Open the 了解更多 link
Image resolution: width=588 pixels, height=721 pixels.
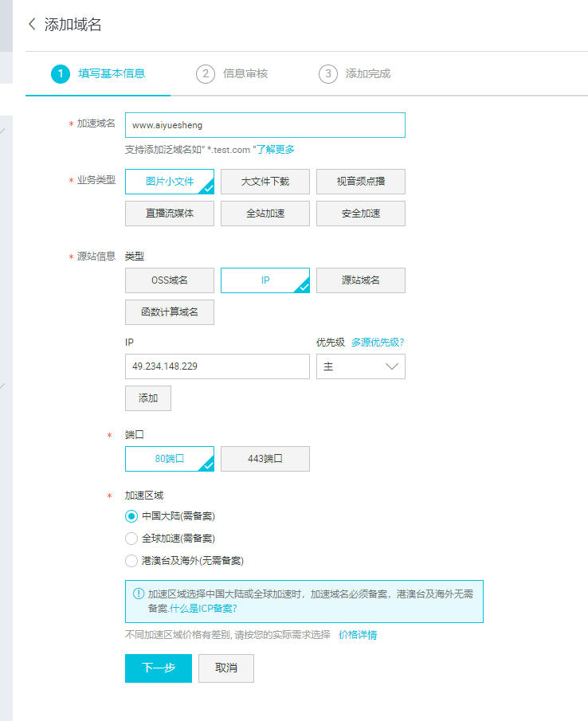[276, 149]
